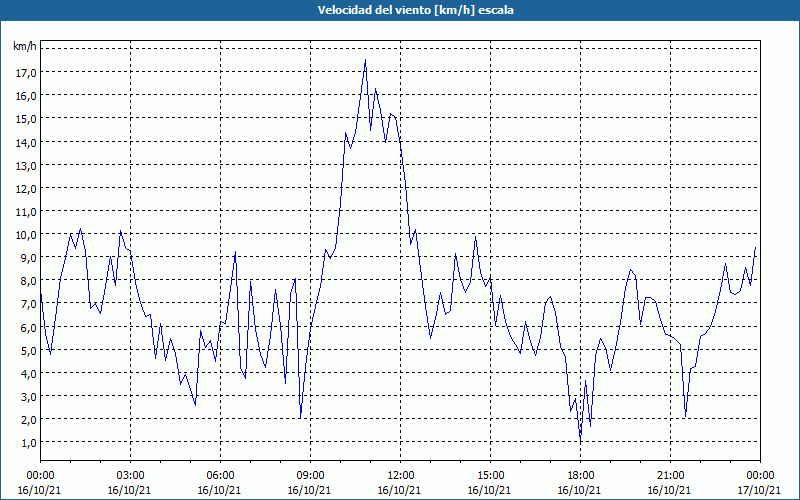Click the 13,0 y-axis label
Screen dimensions: 800x500
click(26, 165)
